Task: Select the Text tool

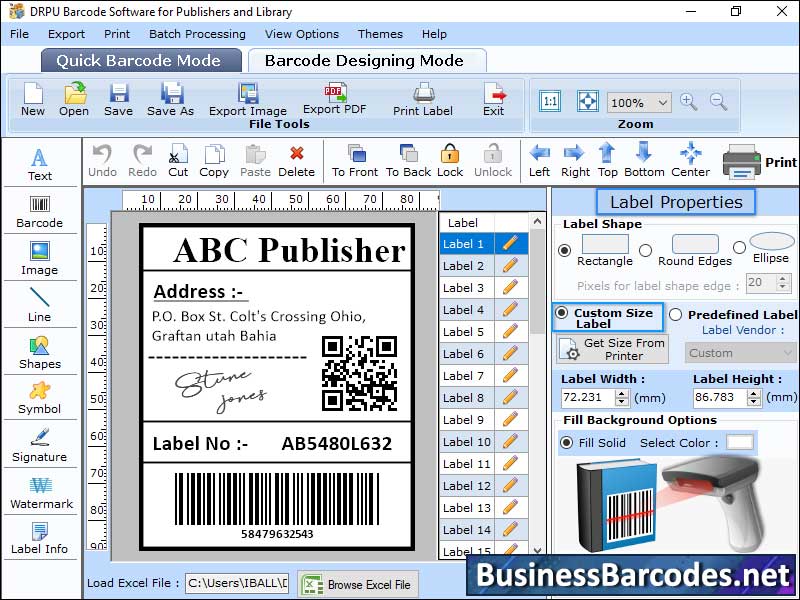Action: pos(39,163)
